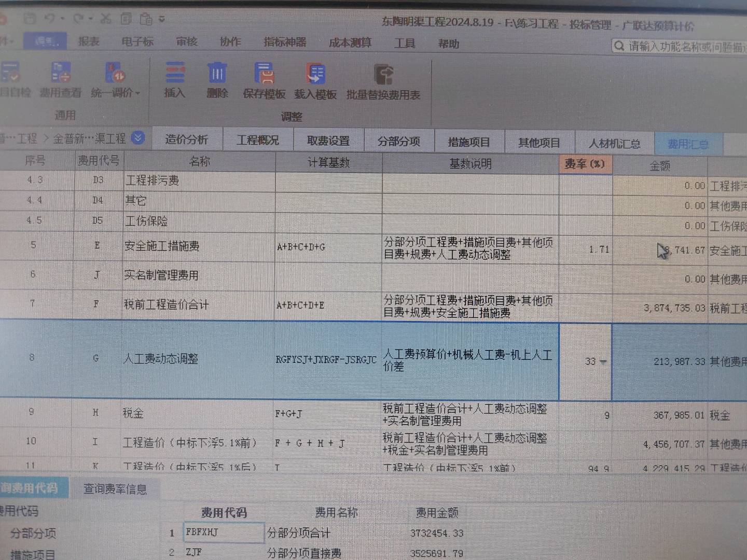747x560 pixels.
Task: Select 分部分项 in the fee code tree
Action: tap(33, 533)
